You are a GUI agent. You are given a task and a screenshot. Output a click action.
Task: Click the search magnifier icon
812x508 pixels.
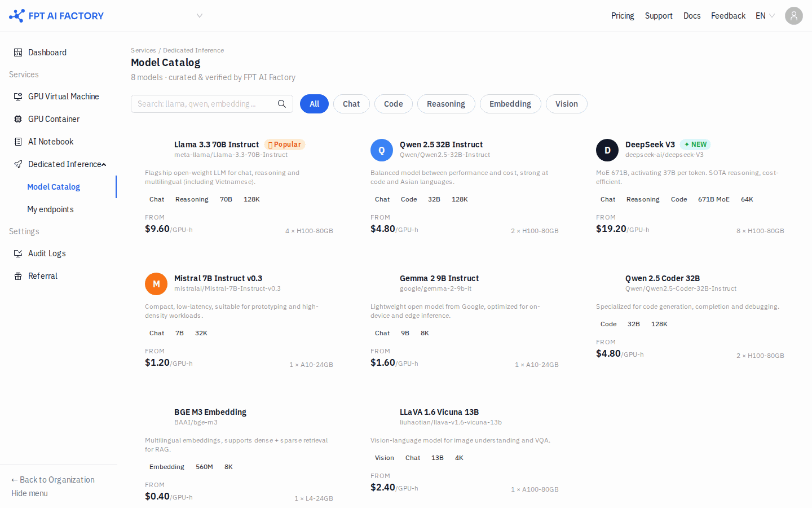(x=282, y=104)
